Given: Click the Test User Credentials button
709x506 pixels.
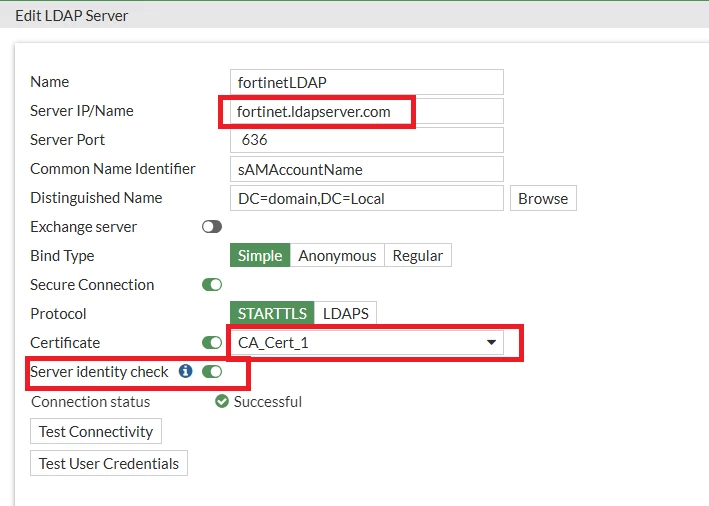Looking at the screenshot, I should (x=109, y=463).
